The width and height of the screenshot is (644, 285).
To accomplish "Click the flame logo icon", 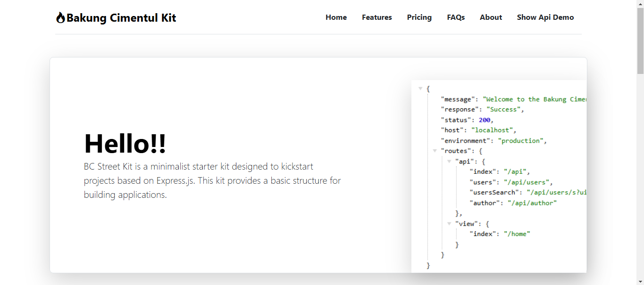I will pos(60,18).
